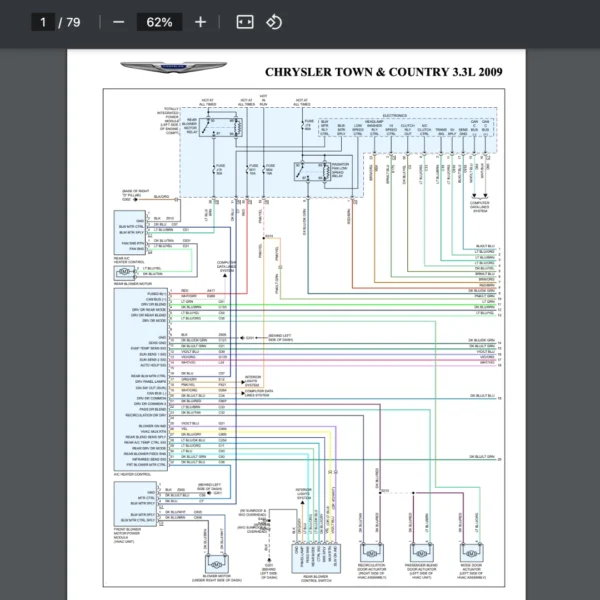Click the recirculation door actuator symbol
This screenshot has width=600, height=600.
pyautogui.click(x=372, y=553)
